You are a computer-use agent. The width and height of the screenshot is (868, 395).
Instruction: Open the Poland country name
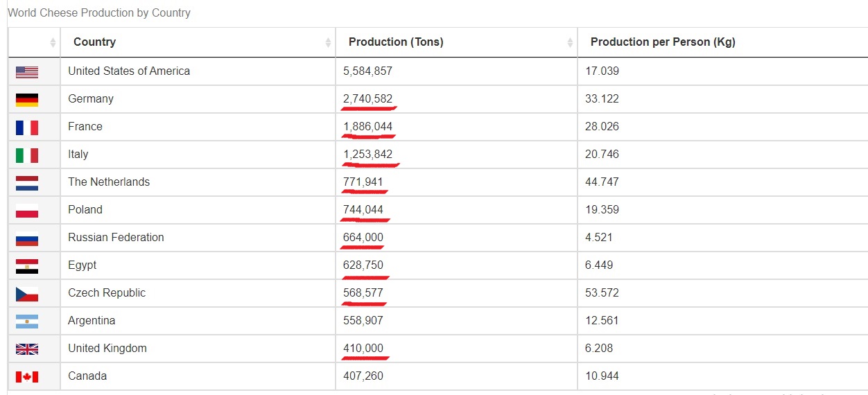(85, 209)
